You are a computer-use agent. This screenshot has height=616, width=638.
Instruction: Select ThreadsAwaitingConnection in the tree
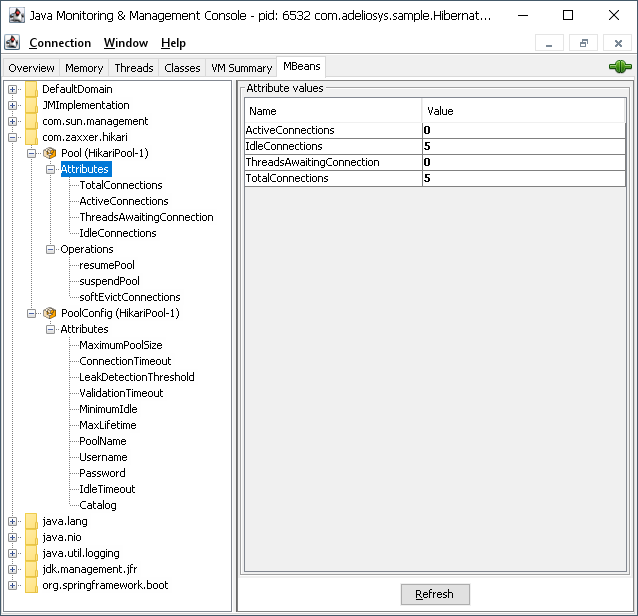point(146,217)
